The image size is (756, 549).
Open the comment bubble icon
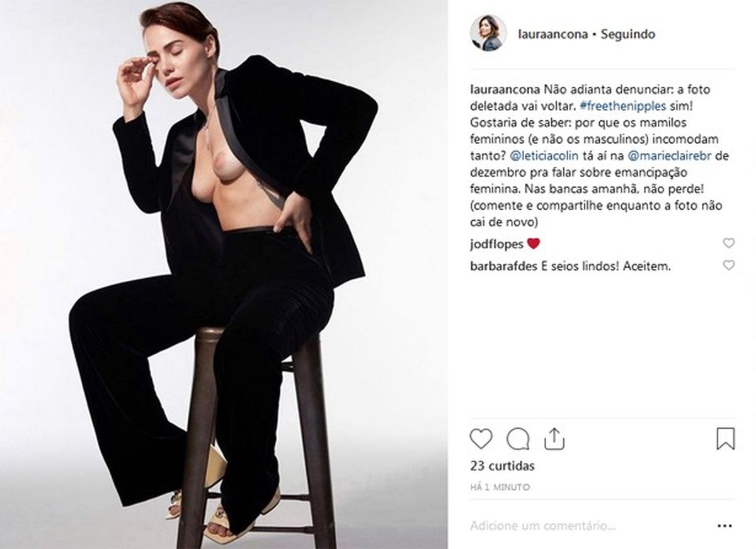518,439
